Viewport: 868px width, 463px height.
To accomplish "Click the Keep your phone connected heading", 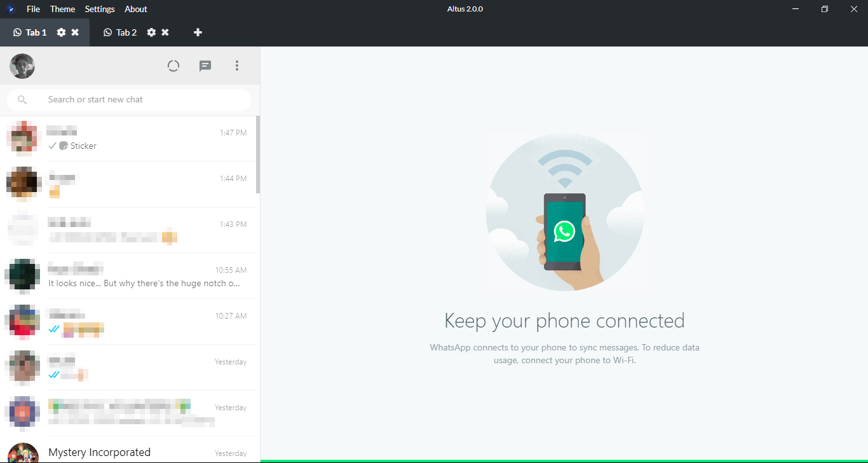I will (x=564, y=321).
